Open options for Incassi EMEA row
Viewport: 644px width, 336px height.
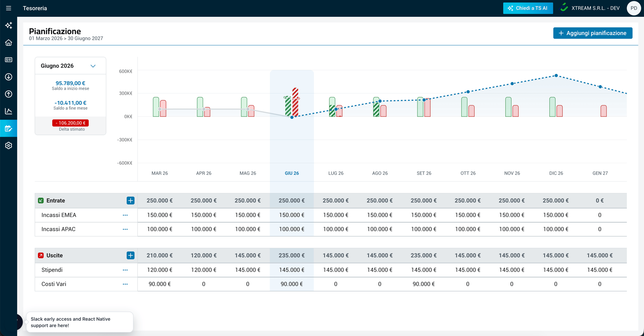click(125, 215)
